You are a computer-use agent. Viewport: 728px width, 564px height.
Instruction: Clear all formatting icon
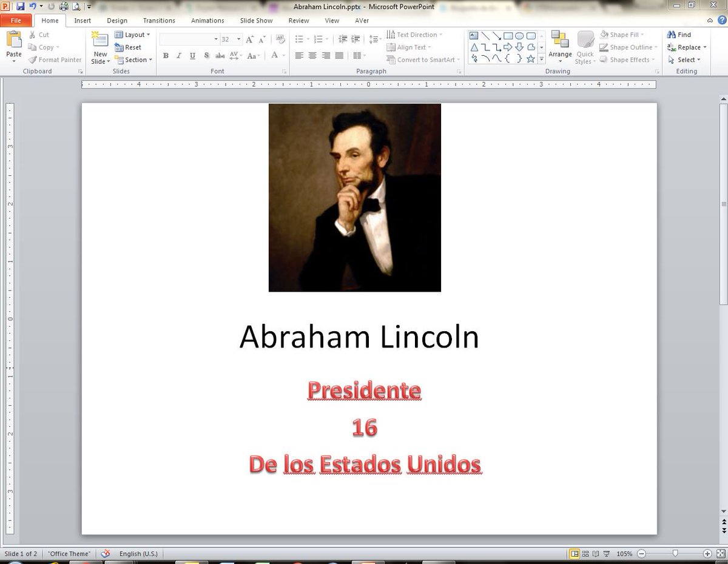tap(280, 39)
